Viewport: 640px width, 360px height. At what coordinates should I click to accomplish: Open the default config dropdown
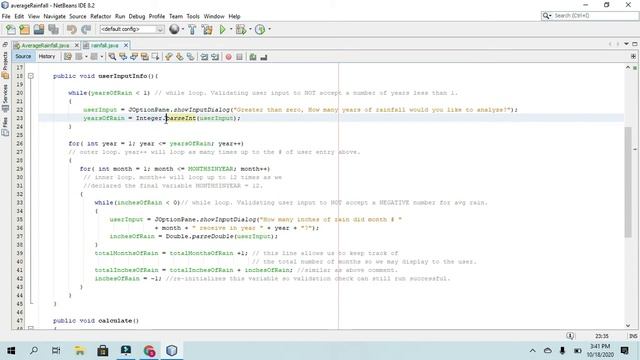132,29
